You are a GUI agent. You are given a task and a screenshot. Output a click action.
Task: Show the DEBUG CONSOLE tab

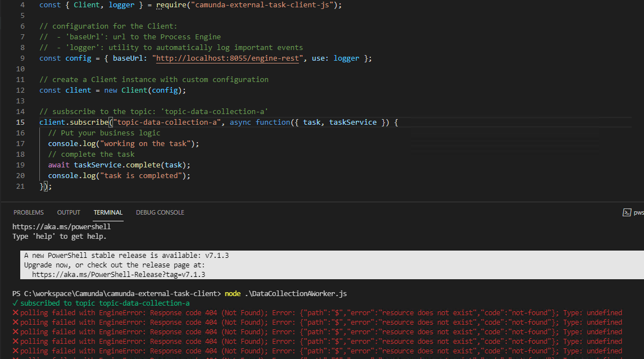(160, 212)
